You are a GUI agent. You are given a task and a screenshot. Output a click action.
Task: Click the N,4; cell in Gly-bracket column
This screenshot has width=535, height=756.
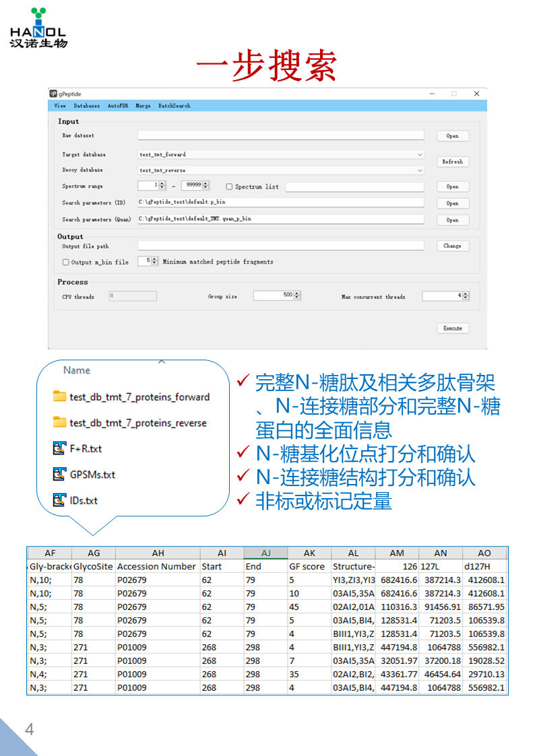pos(50,675)
